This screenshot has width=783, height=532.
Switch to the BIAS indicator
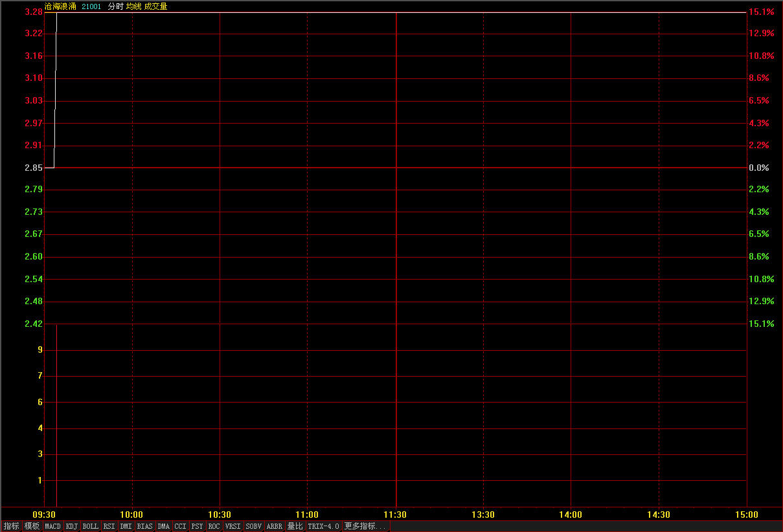point(144,526)
